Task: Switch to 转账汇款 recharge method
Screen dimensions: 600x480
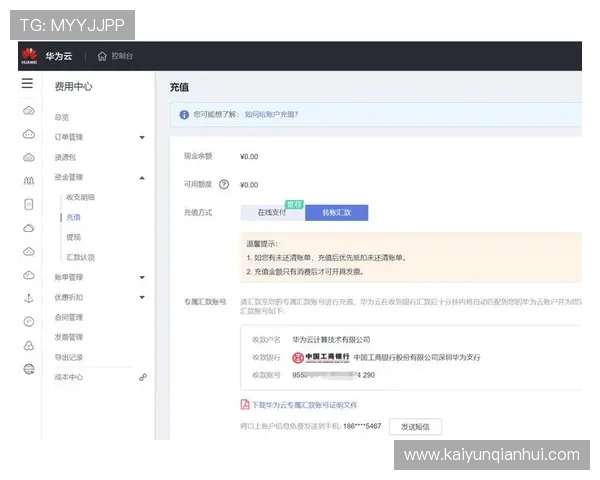Action: (337, 212)
